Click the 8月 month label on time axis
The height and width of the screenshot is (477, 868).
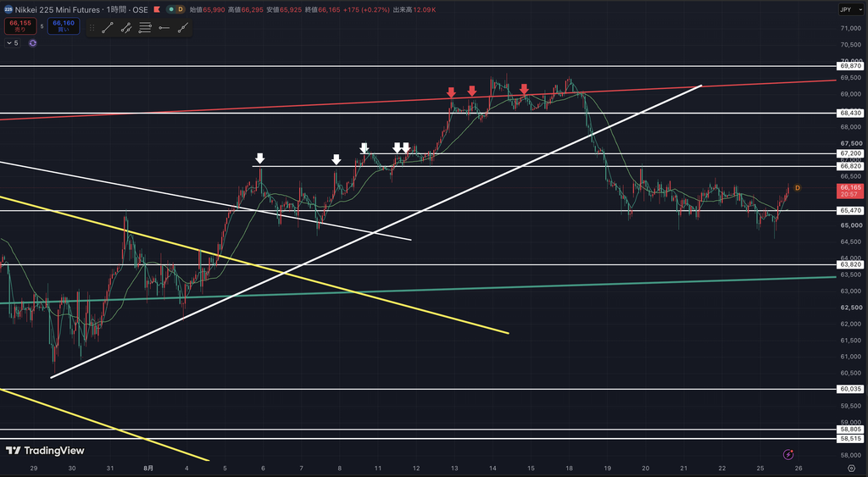coord(148,469)
